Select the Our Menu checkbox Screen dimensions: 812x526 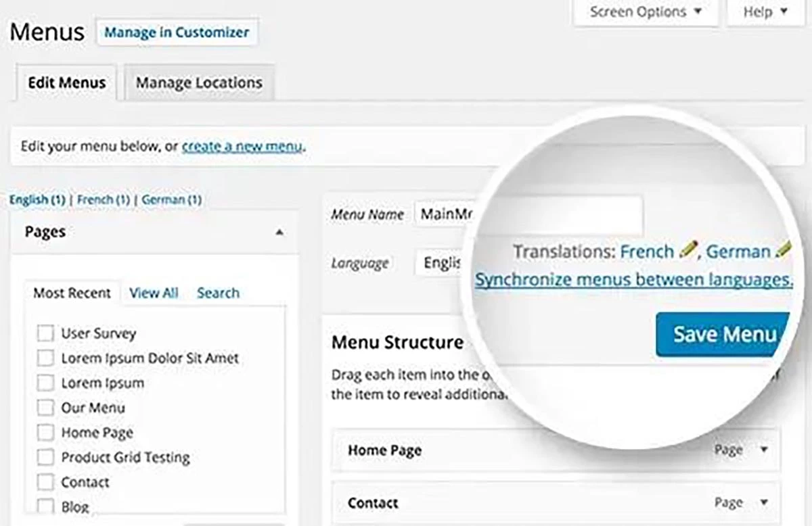[x=45, y=408]
